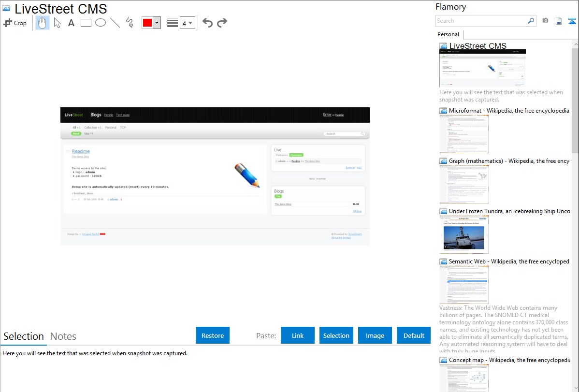Undo the last annotation

[x=207, y=23]
